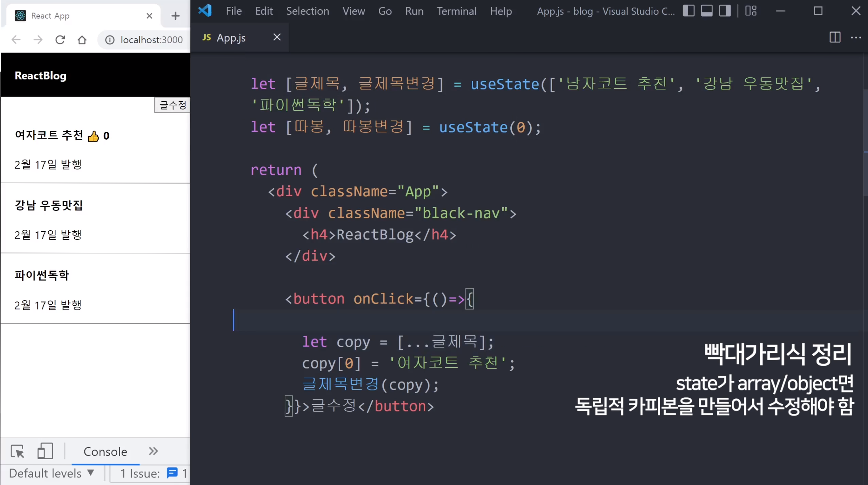This screenshot has width=868, height=485.
Task: Select the App.js editor tab
Action: click(231, 38)
